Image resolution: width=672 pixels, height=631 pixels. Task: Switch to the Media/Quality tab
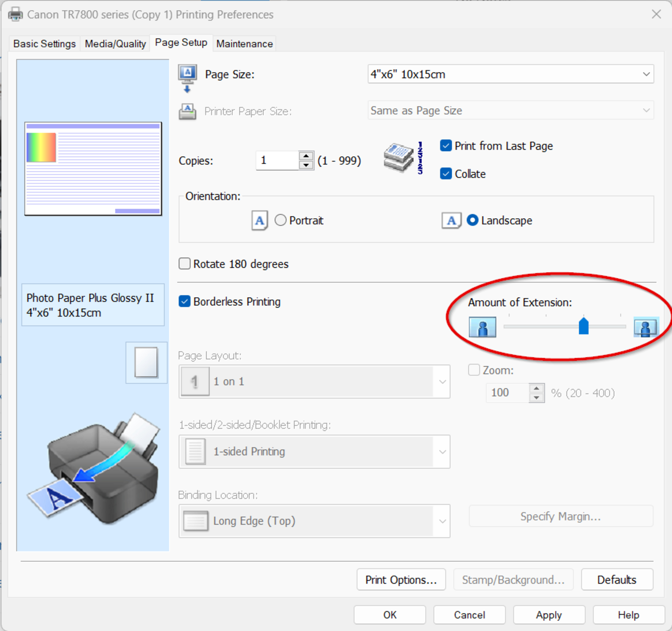tap(115, 44)
